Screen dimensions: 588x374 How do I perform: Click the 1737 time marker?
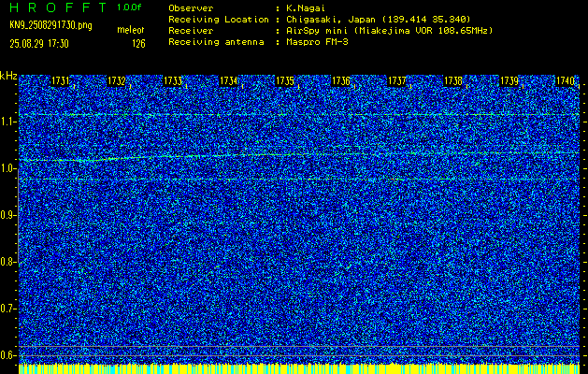coord(397,81)
